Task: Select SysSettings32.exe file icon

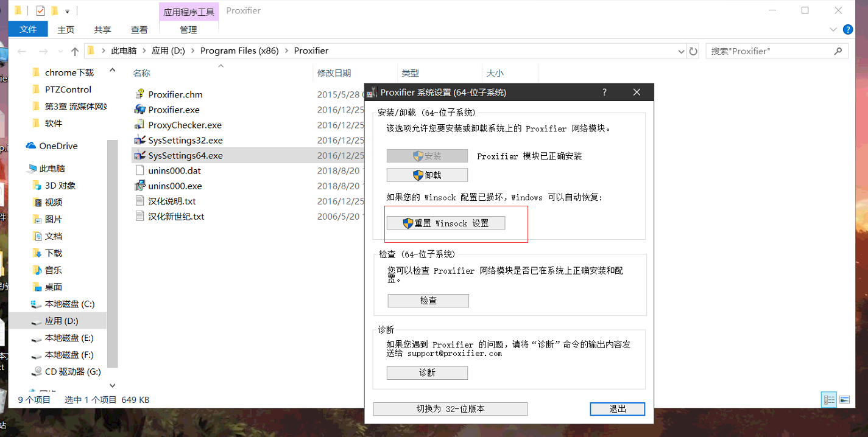Action: (139, 140)
